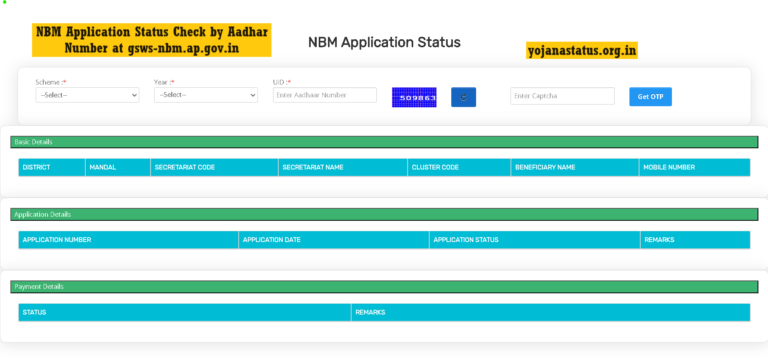The image size is (768, 361).
Task: Click the APPLICATION NUMBER column header
Action: tap(128, 240)
